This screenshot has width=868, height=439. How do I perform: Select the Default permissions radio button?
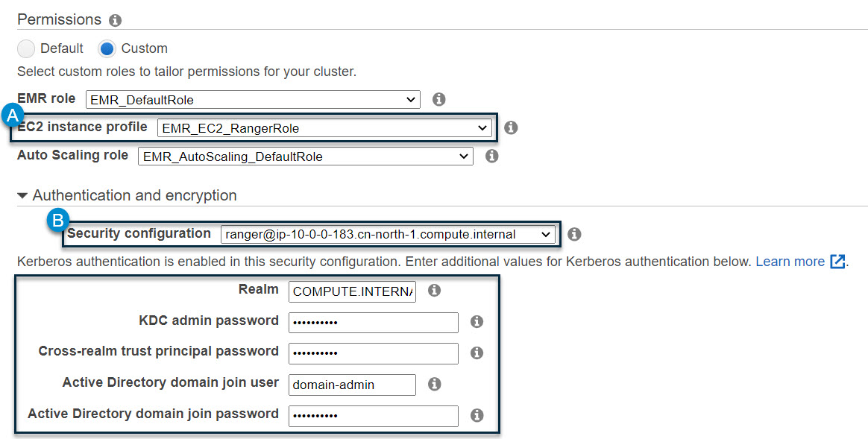click(26, 49)
